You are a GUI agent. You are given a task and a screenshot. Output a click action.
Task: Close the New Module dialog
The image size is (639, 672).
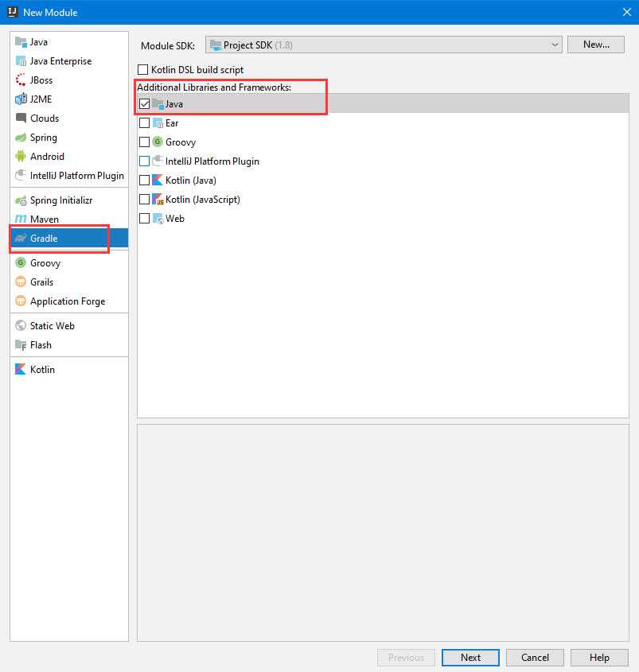click(626, 12)
